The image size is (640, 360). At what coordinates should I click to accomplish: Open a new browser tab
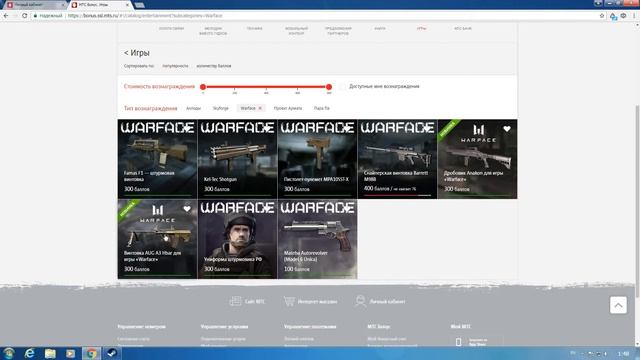(x=140, y=5)
